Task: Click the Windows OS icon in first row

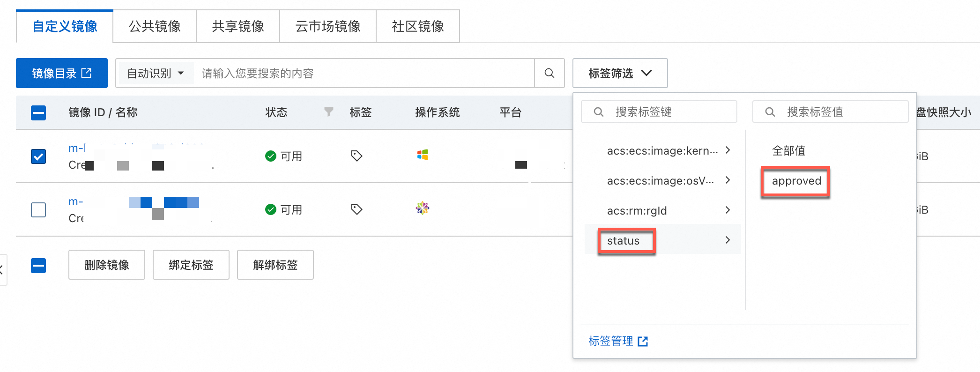Action: 423,155
